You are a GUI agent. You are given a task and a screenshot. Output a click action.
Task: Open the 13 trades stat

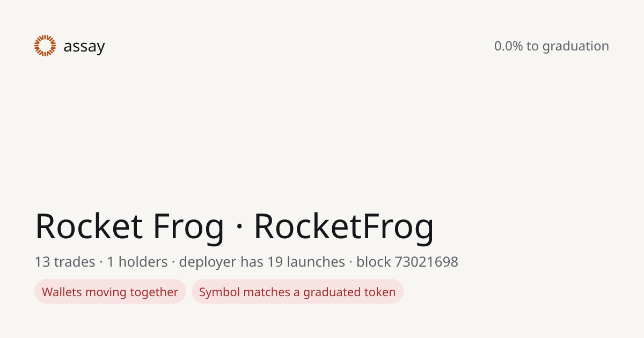coord(65,262)
